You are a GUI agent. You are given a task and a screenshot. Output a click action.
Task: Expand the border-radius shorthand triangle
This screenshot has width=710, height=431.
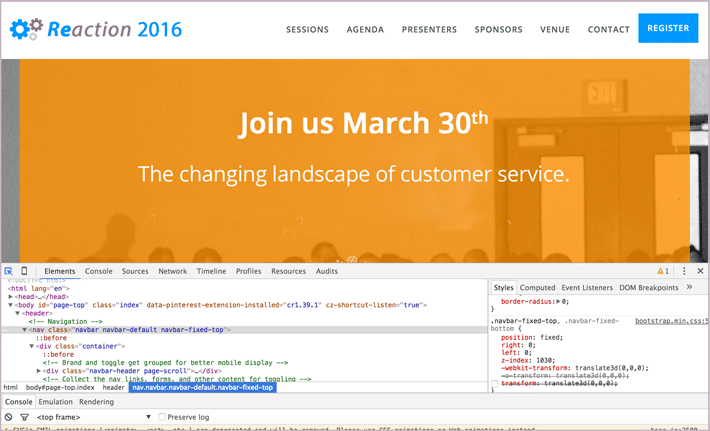point(558,302)
